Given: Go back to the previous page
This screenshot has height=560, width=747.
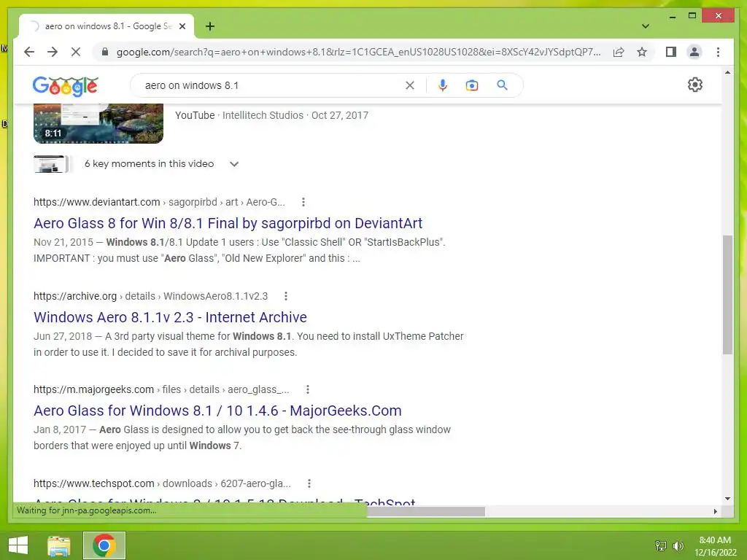Looking at the screenshot, I should tap(29, 52).
